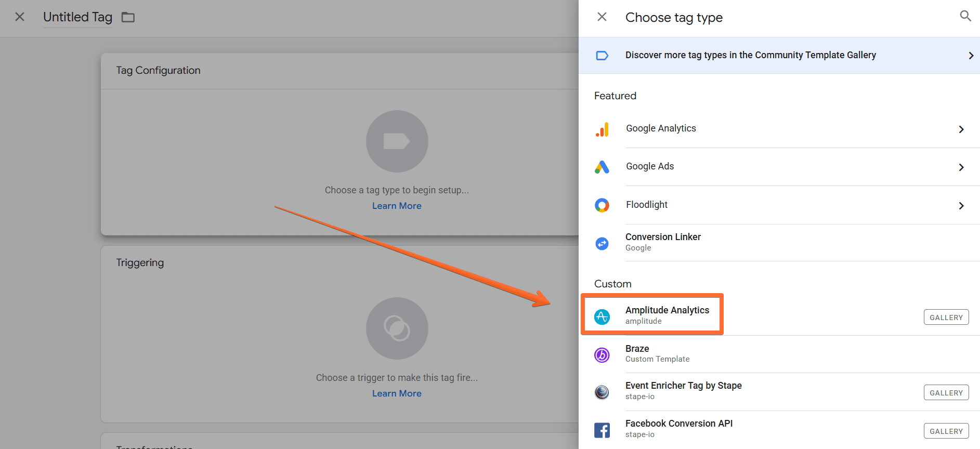
Task: Click the Braze logo icon
Action: click(602, 355)
